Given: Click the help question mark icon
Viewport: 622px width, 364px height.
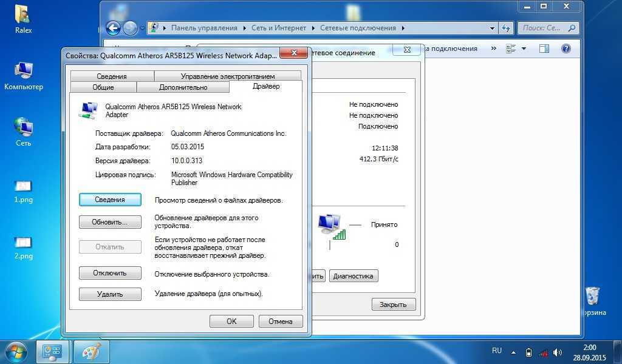Looking at the screenshot, I should 566,49.
